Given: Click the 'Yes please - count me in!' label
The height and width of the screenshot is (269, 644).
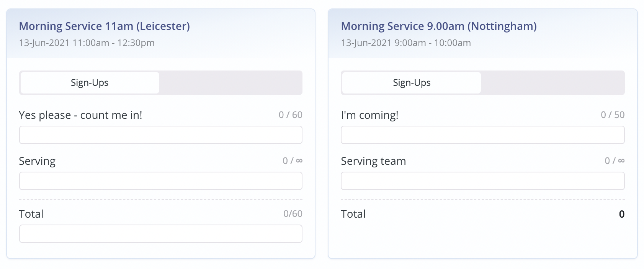Looking at the screenshot, I should click(80, 115).
